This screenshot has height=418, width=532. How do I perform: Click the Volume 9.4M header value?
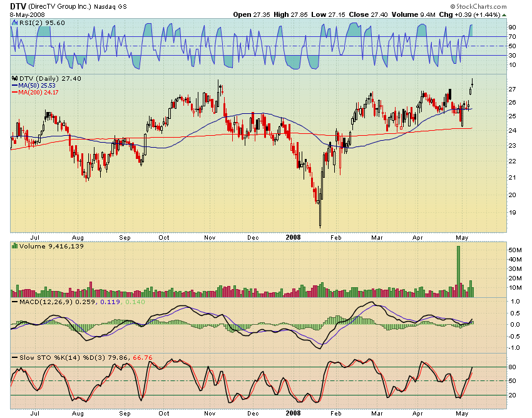413,14
